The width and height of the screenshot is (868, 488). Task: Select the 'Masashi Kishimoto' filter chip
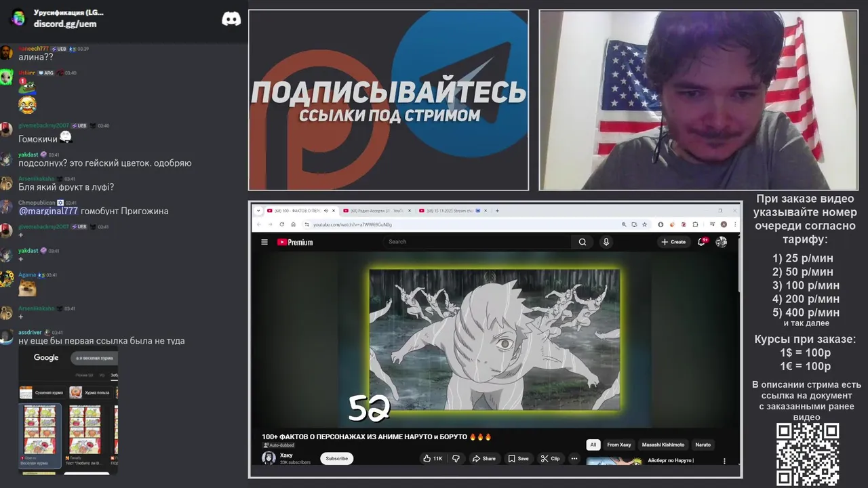[x=663, y=445]
